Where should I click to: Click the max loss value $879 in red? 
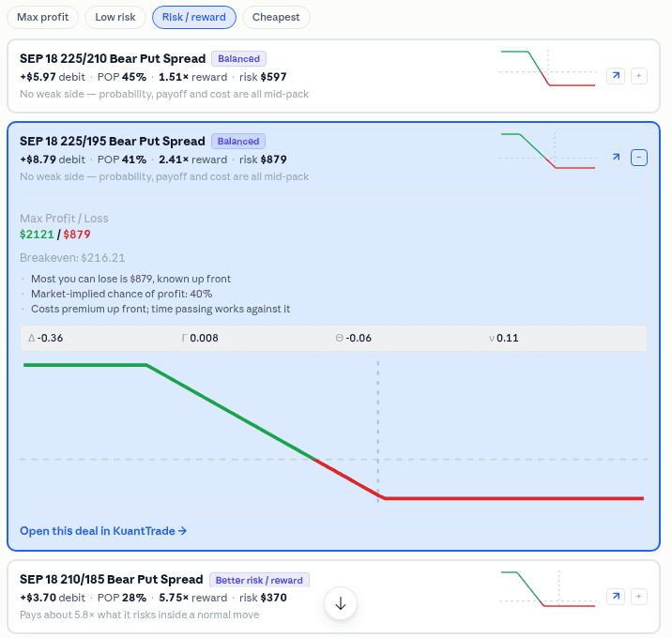pos(77,235)
